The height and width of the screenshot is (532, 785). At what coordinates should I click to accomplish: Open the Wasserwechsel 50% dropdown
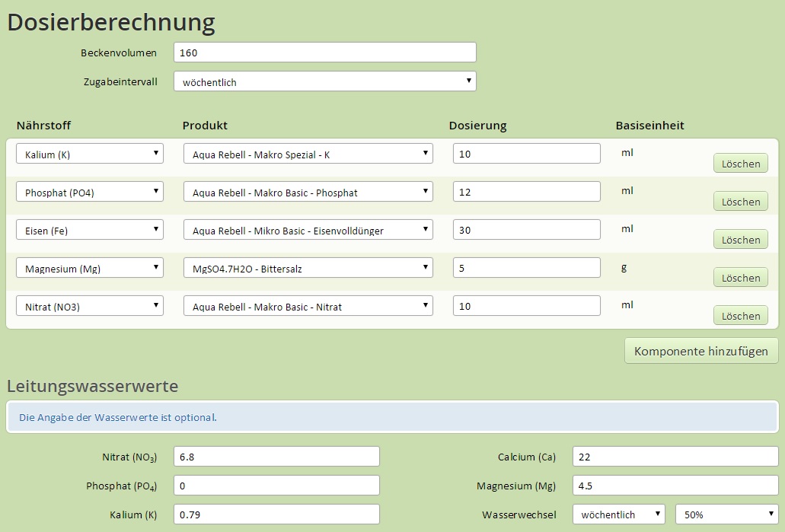pyautogui.click(x=727, y=514)
